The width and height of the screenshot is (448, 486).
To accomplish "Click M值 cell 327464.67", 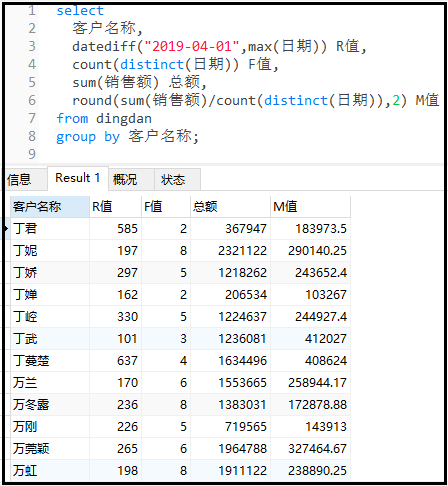I will click(x=310, y=449).
